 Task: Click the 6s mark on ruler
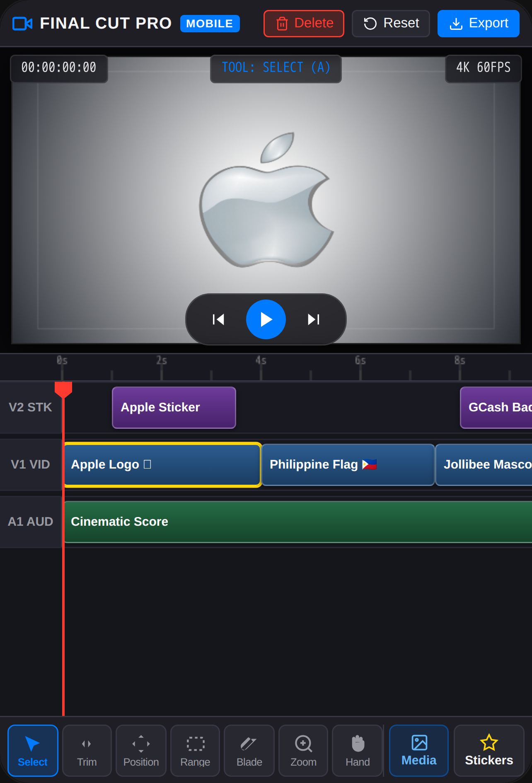[x=360, y=360]
